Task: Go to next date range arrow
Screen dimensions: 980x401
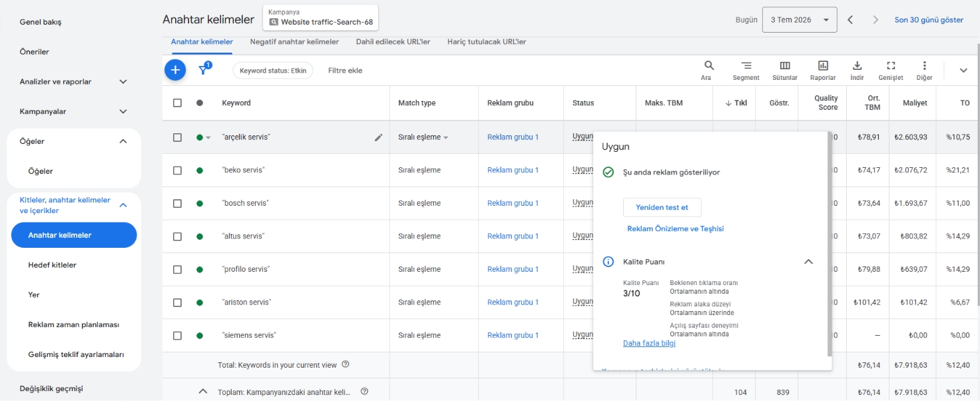Action: tap(875, 20)
